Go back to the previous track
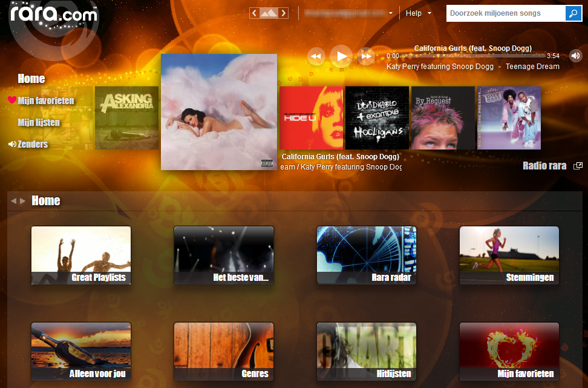 [316, 56]
